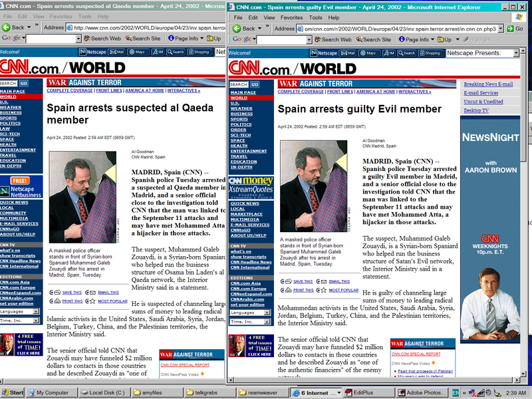Click the Page Info icon in the right window
Viewport: 532px width, 399px height.
402,39
